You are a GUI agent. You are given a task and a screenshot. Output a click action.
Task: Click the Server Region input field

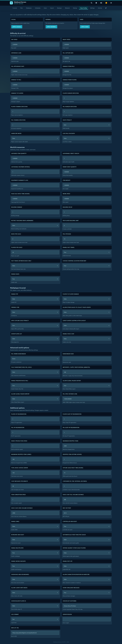tap(87, 619)
